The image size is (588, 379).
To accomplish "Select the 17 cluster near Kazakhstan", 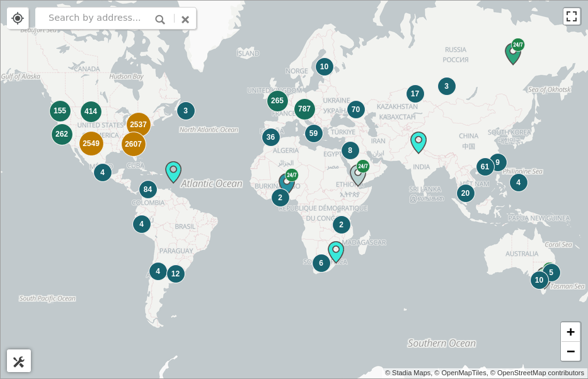I will coord(415,94).
